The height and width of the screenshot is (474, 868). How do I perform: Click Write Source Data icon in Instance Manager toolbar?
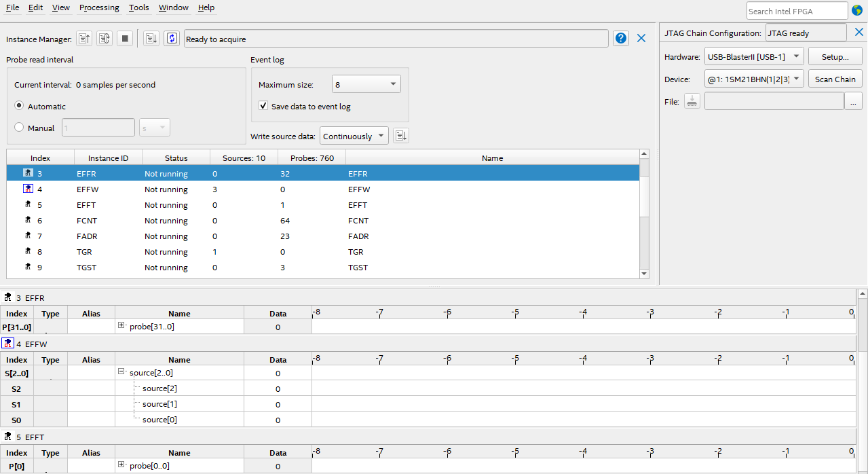(151, 39)
